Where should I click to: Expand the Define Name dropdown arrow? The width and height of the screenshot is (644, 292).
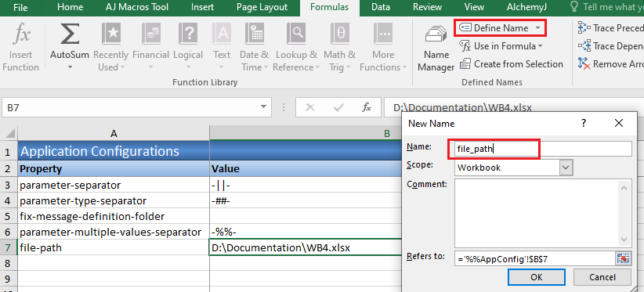pyautogui.click(x=537, y=28)
